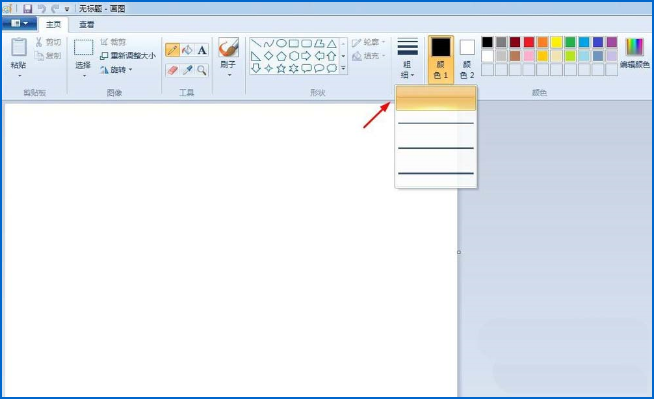Choose the oval shape
The width and height of the screenshot is (654, 400).
tap(282, 43)
